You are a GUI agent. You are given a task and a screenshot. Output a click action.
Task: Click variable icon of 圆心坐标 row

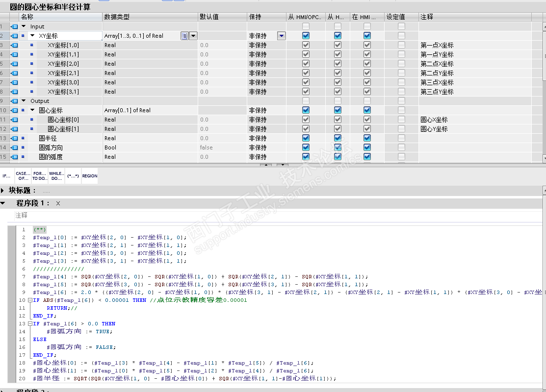[14, 110]
